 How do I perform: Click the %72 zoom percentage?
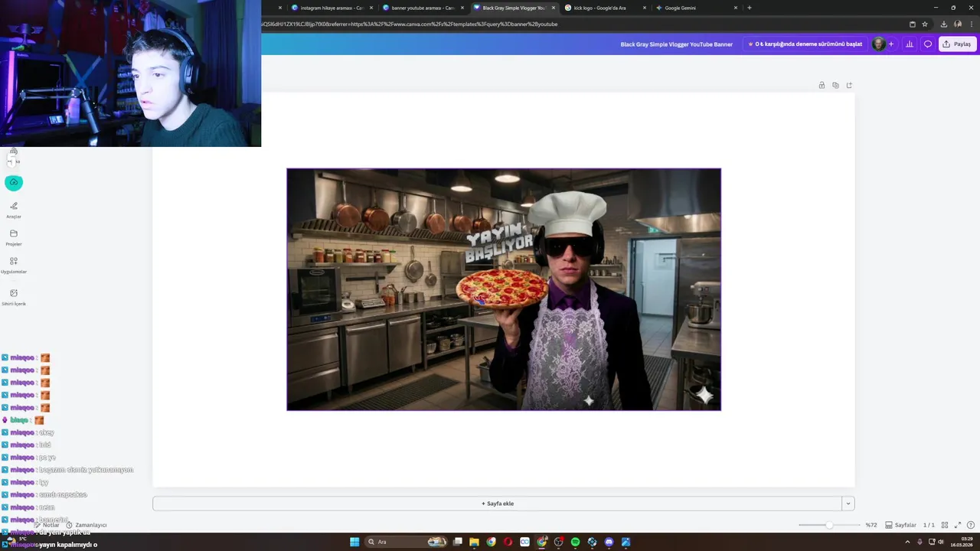pos(871,525)
